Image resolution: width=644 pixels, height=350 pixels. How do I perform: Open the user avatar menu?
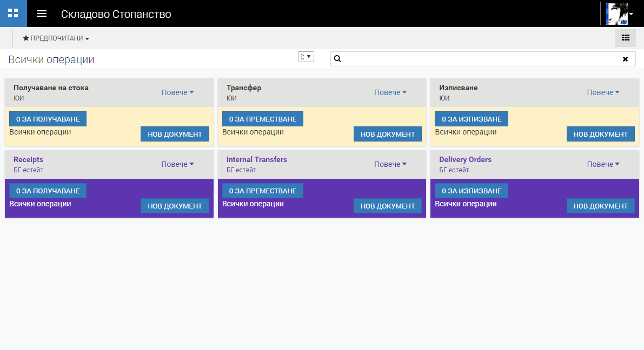pos(619,14)
